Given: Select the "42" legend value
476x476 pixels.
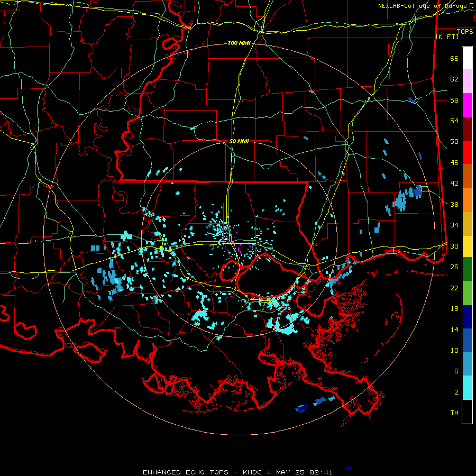Looking at the screenshot, I should pos(454,184).
